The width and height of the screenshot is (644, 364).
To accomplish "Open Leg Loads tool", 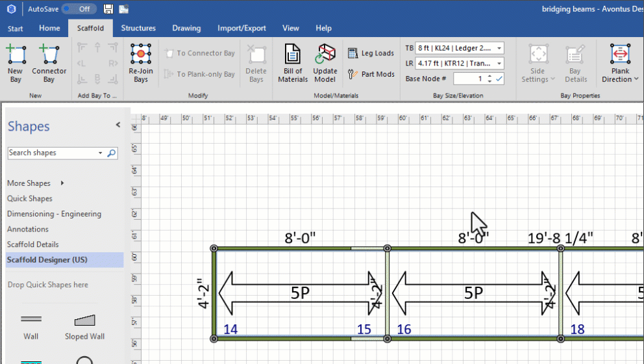I will [x=371, y=53].
